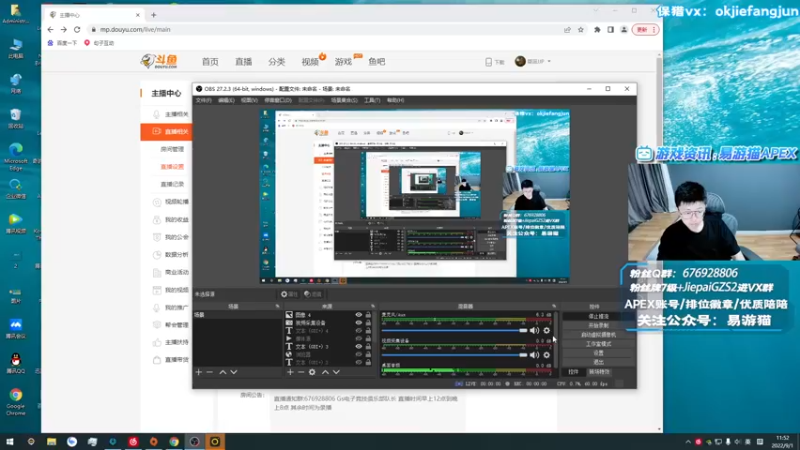Remove the selected OBS source
This screenshot has width=800, height=450.
click(x=301, y=372)
